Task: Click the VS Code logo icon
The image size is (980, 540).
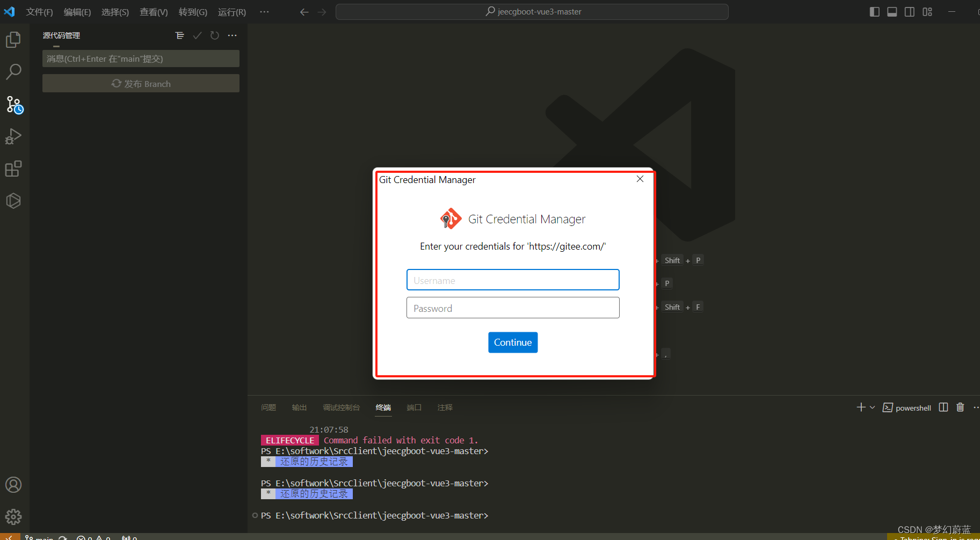Action: pos(10,12)
